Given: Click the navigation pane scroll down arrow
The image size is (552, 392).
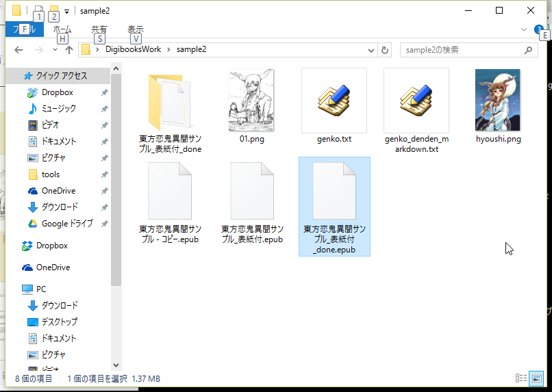Looking at the screenshot, I should click(x=116, y=365).
